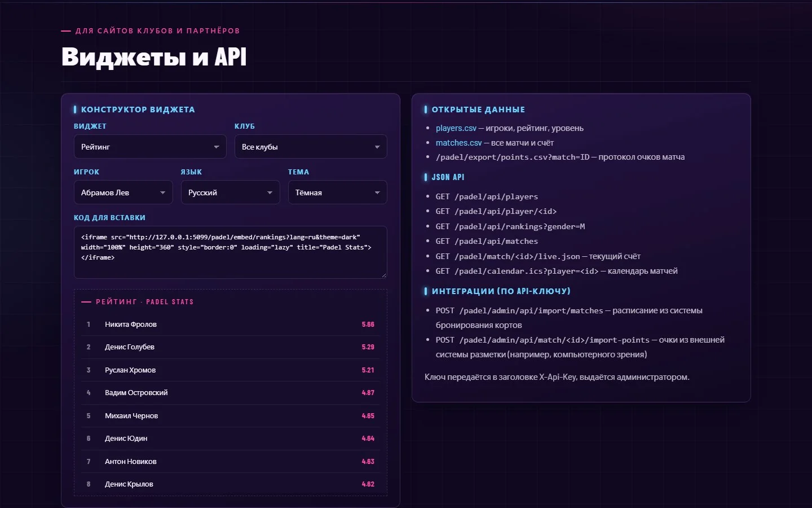Click the POST import-points endpoint text
This screenshot has height=508, width=812.
(x=542, y=340)
